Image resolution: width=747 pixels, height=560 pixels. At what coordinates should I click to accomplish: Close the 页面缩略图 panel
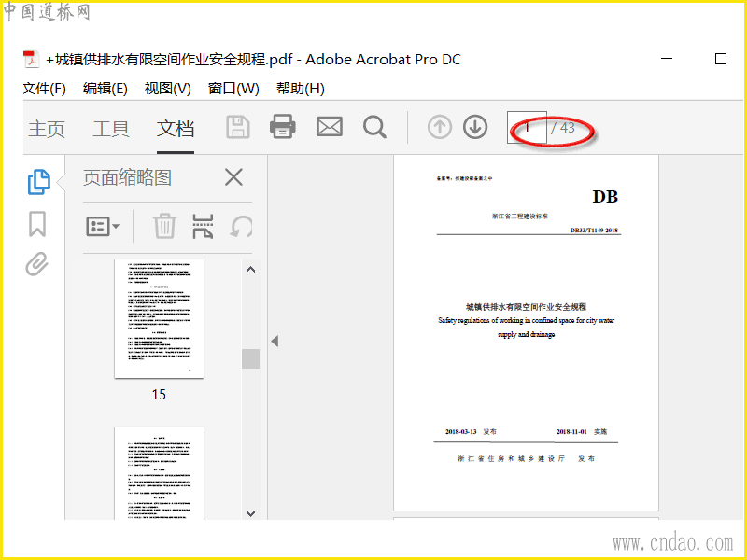233,177
